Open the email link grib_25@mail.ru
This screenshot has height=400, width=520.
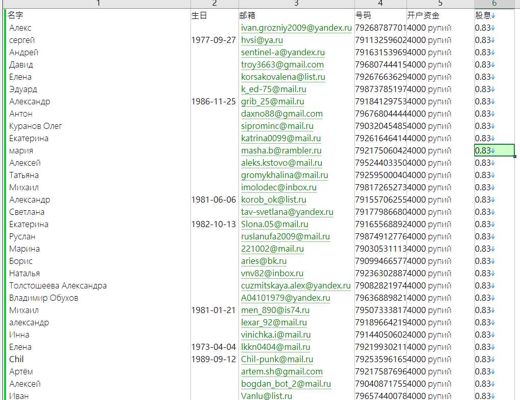(273, 101)
